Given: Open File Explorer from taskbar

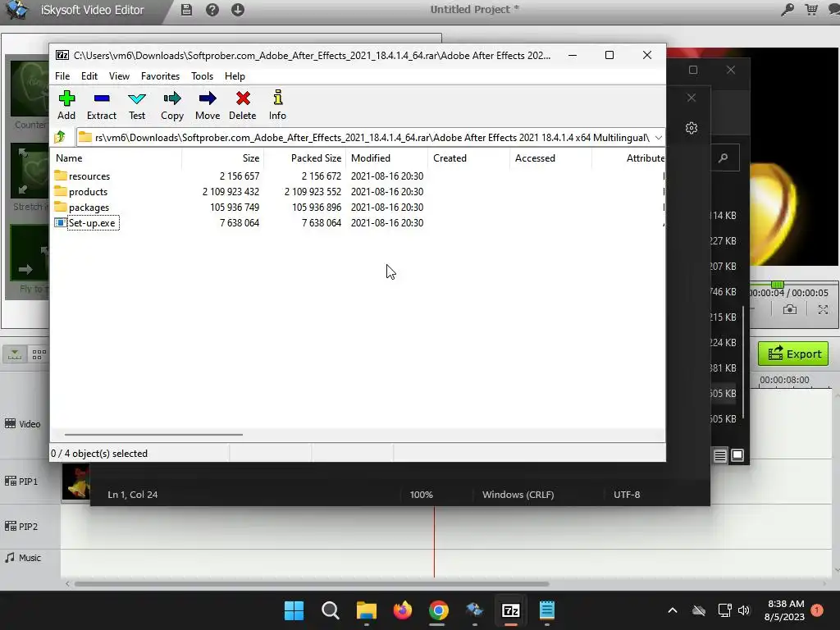Looking at the screenshot, I should click(367, 610).
